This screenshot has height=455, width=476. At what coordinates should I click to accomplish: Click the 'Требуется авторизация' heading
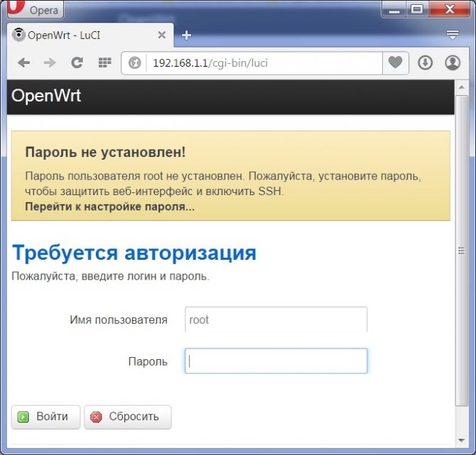coord(134,253)
